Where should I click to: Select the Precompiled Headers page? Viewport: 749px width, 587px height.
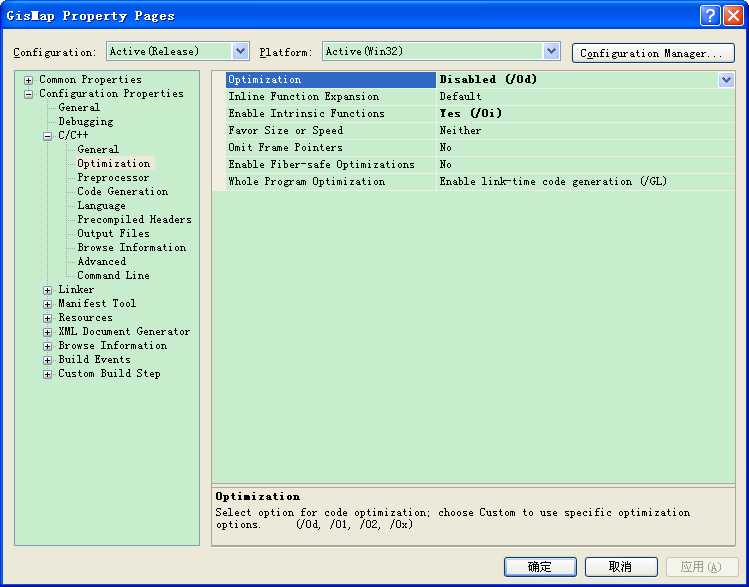point(134,219)
